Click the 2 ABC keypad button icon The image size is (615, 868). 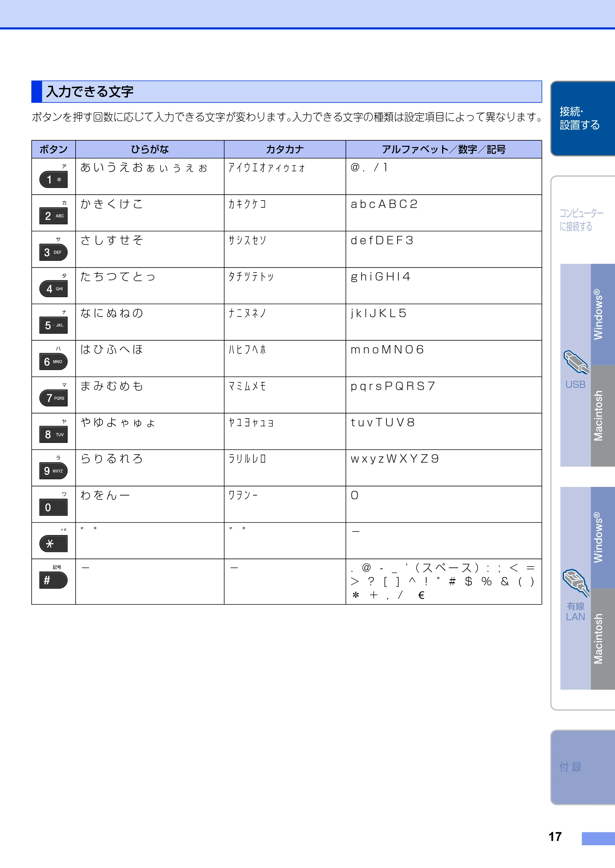[x=54, y=216]
